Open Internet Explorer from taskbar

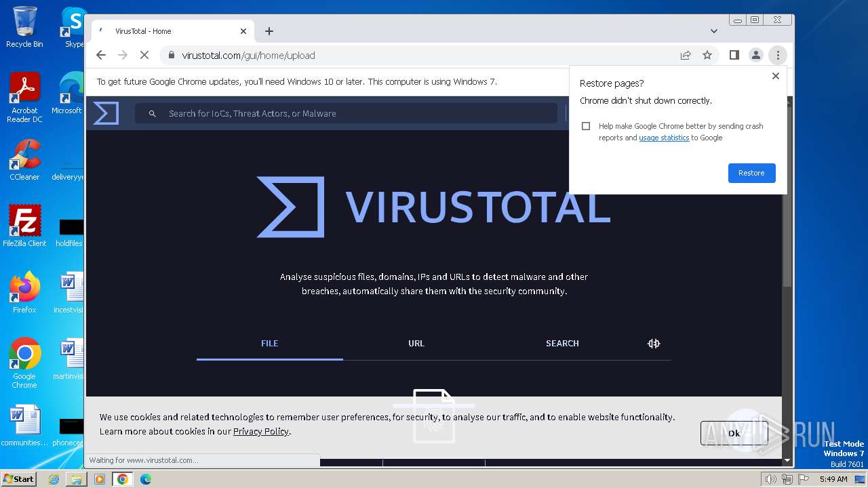[54, 479]
